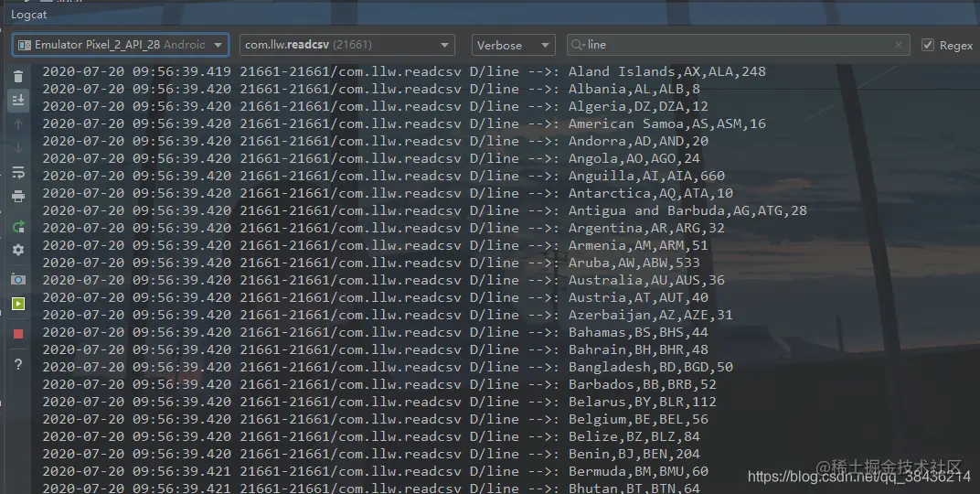This screenshot has height=494, width=980.
Task: Click the print icon
Action: tap(18, 197)
